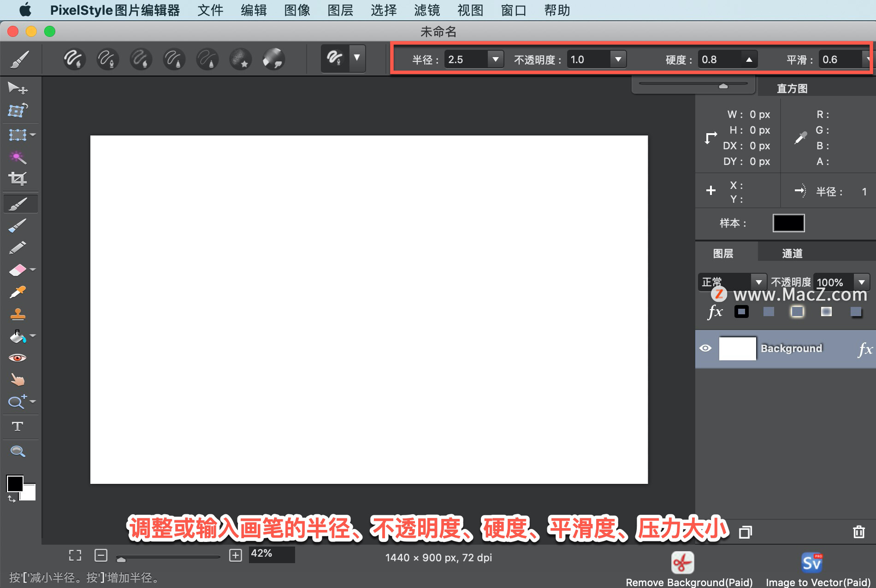The height and width of the screenshot is (588, 876).
Task: Click the foreground color swatch
Action: 15,484
